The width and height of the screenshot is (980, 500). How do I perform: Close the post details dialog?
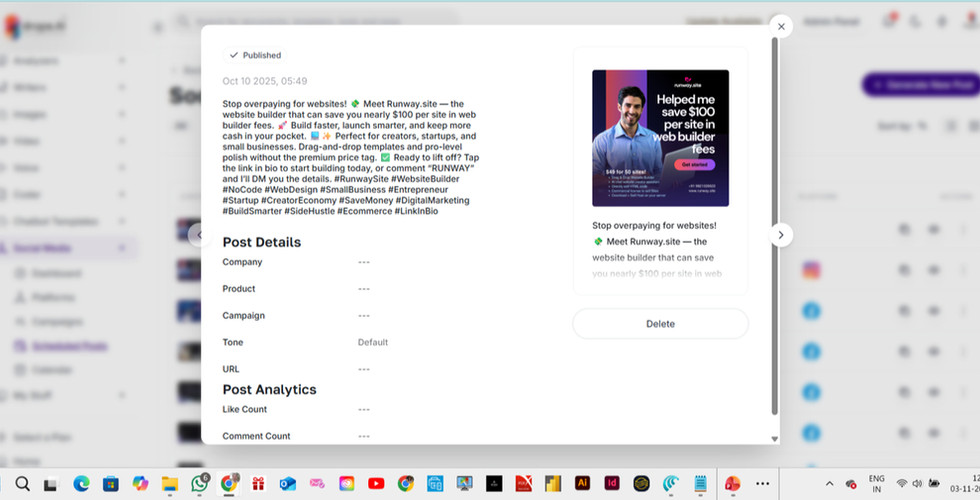781,26
